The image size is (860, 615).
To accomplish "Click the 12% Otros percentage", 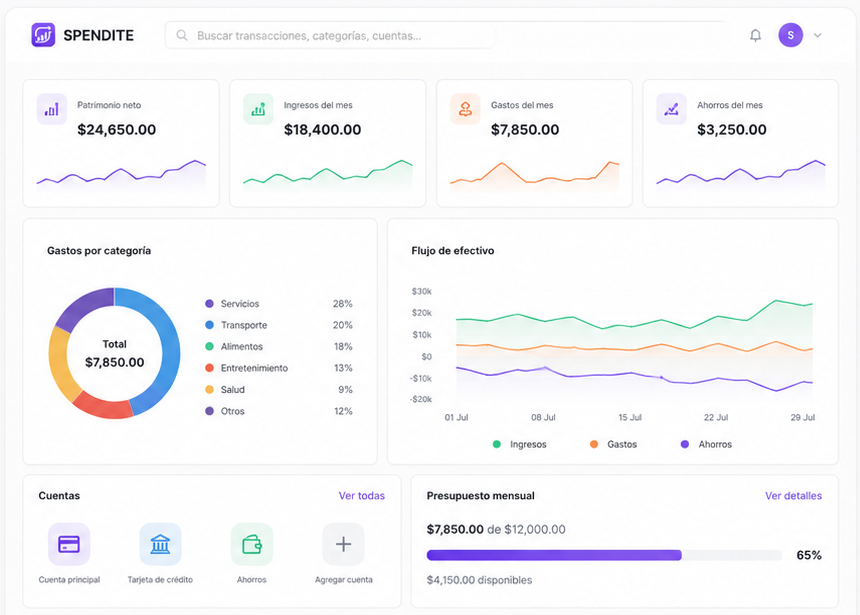I will pos(343,411).
